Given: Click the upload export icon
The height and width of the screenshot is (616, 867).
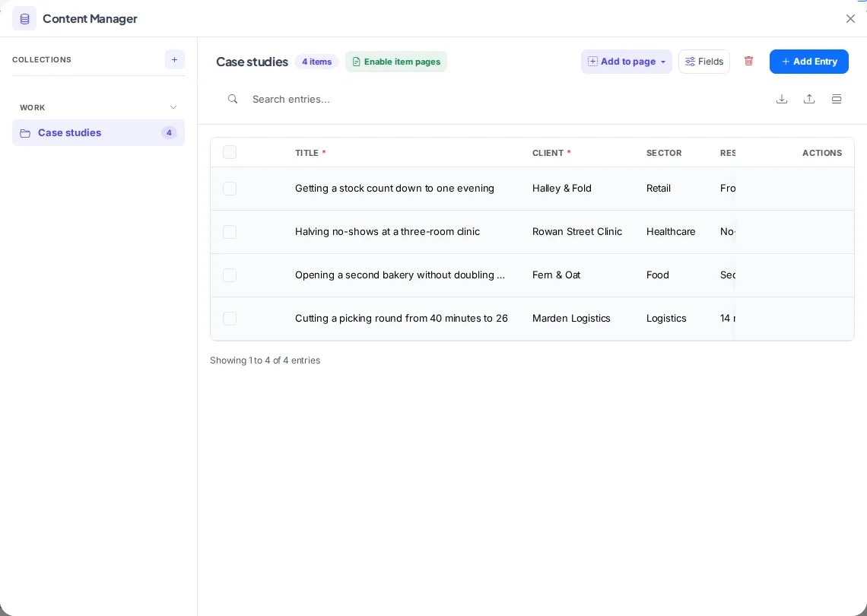Looking at the screenshot, I should [809, 99].
